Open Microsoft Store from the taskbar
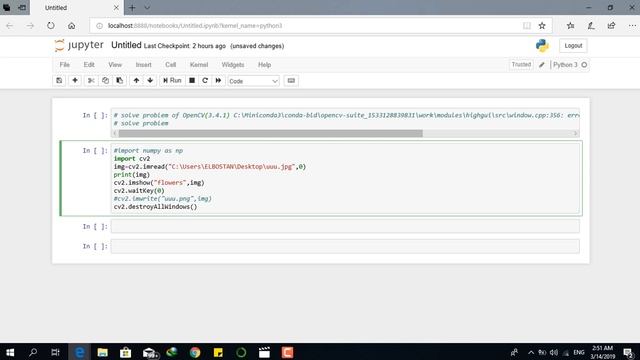The image size is (640, 360). 125,352
